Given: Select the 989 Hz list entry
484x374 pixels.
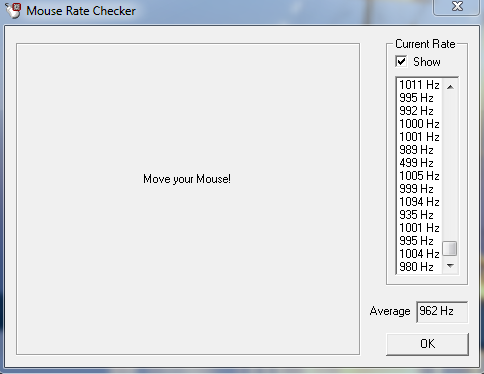Looking at the screenshot, I should 419,150.
